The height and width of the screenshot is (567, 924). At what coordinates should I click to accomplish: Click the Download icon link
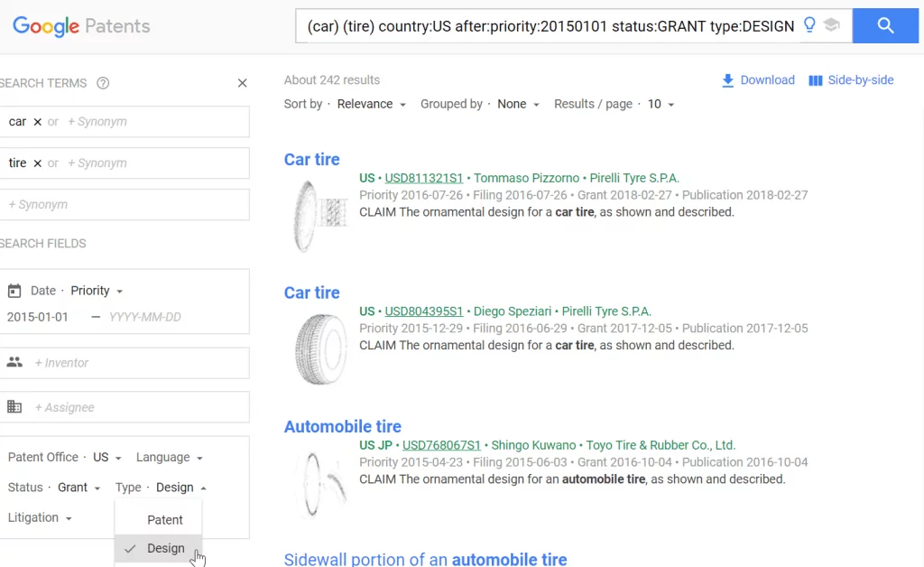tap(758, 80)
